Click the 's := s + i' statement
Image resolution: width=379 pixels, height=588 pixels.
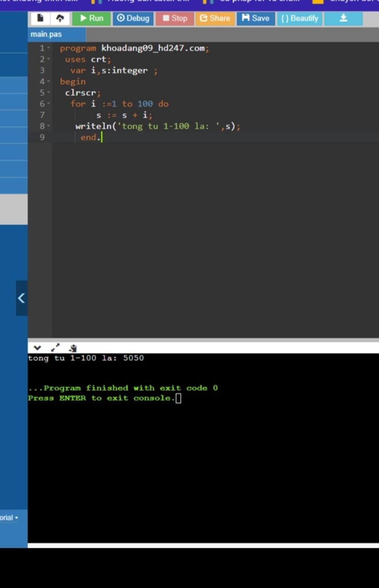click(x=124, y=115)
